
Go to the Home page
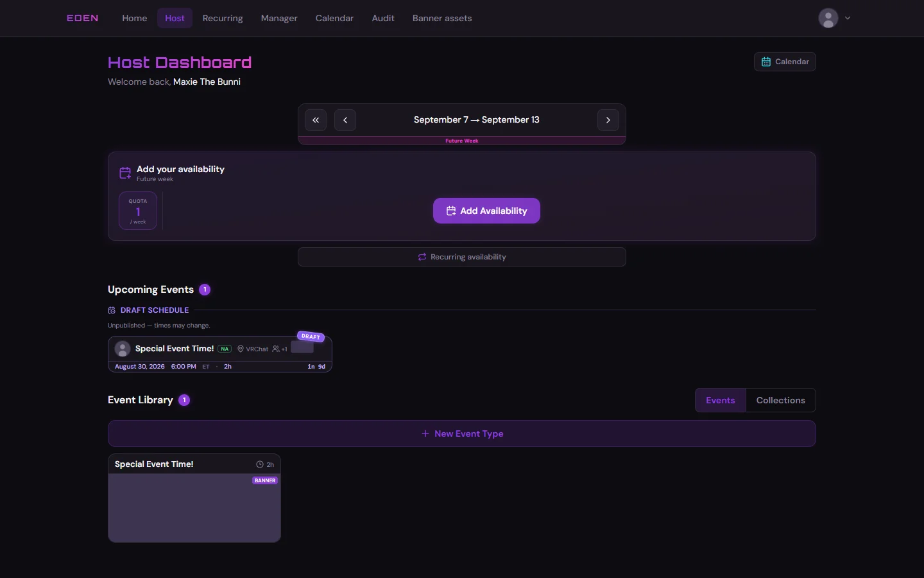135,18
